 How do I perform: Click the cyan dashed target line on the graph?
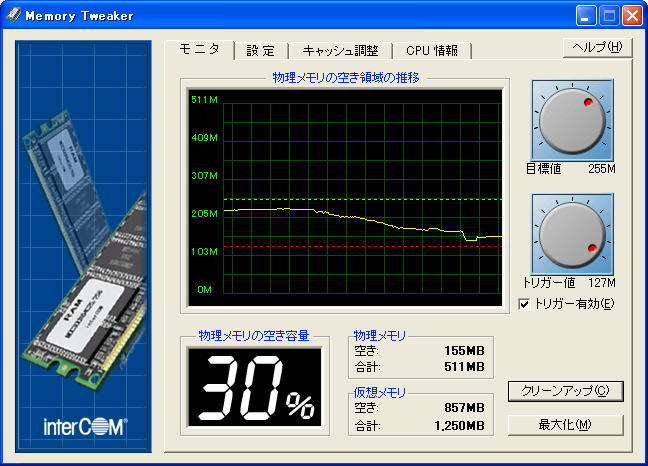coord(363,199)
